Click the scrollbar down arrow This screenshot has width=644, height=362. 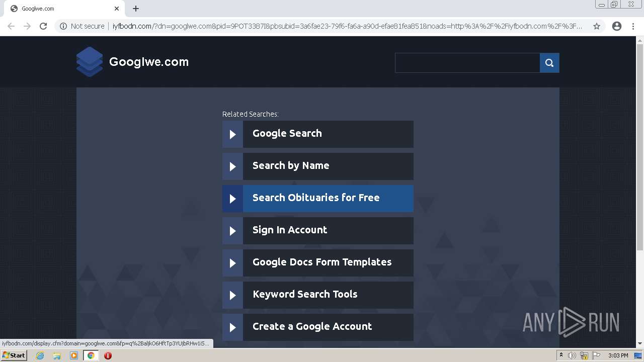click(x=640, y=344)
